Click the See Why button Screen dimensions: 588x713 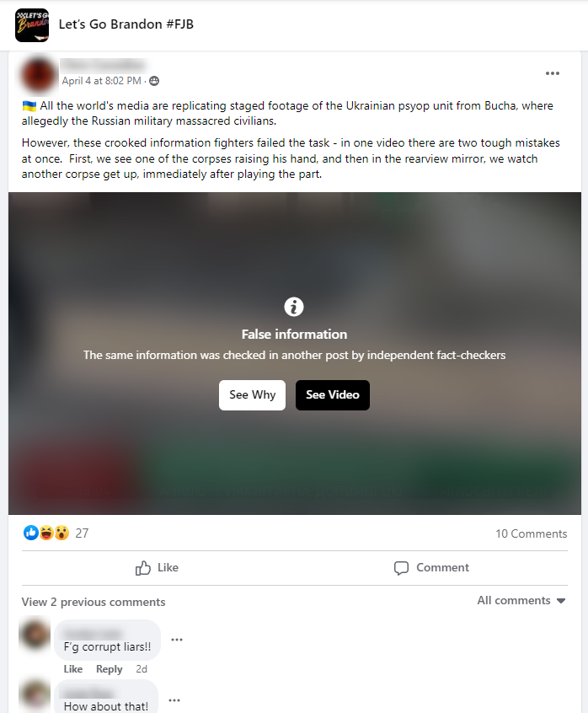[252, 395]
